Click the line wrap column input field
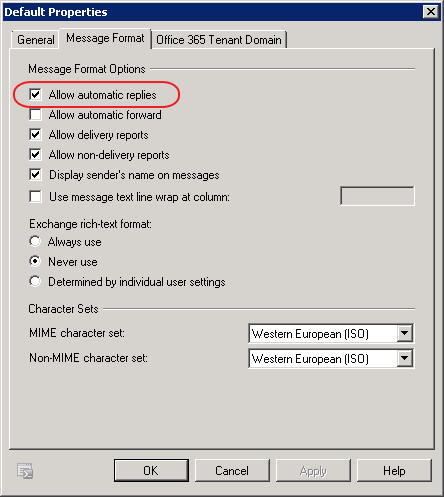This screenshot has height=497, width=444. point(377,196)
